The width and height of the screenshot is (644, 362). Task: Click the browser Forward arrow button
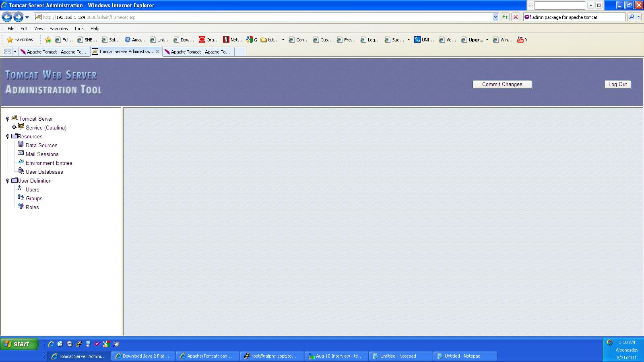click(18, 17)
